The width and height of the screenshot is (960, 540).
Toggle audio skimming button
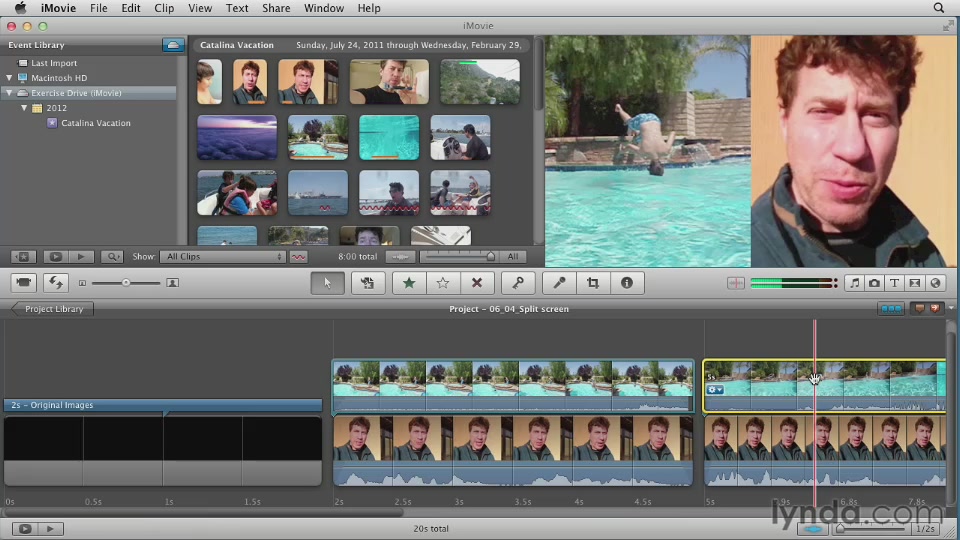coord(736,283)
